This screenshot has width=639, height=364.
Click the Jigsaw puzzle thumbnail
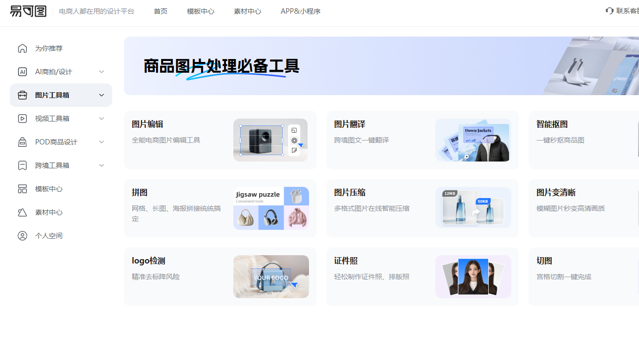tap(271, 208)
